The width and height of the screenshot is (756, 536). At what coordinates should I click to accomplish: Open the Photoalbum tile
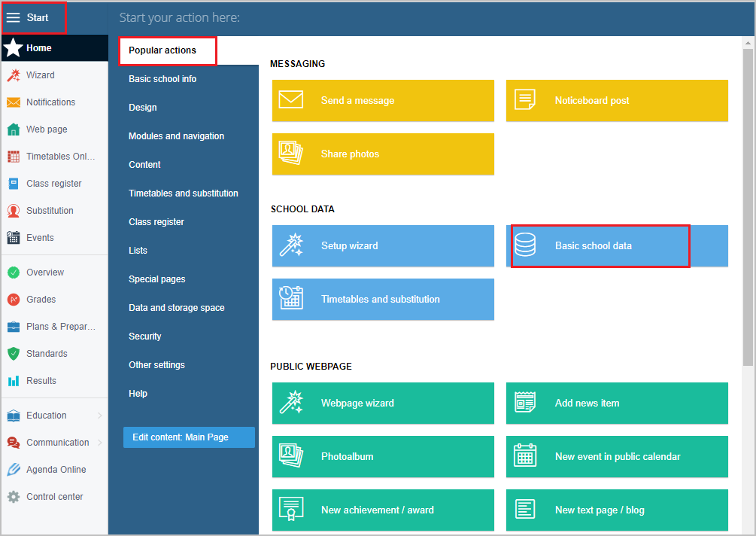coord(384,456)
